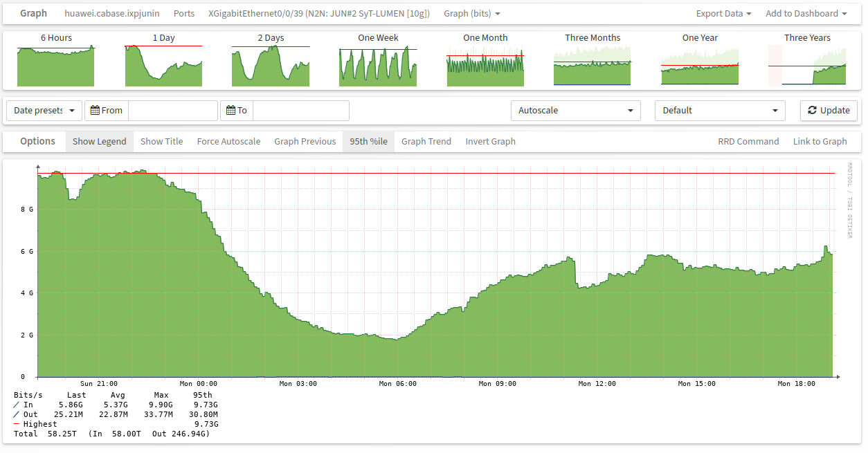Go to the Ports breadcrumb
This screenshot has width=868, height=453.
[x=183, y=14]
